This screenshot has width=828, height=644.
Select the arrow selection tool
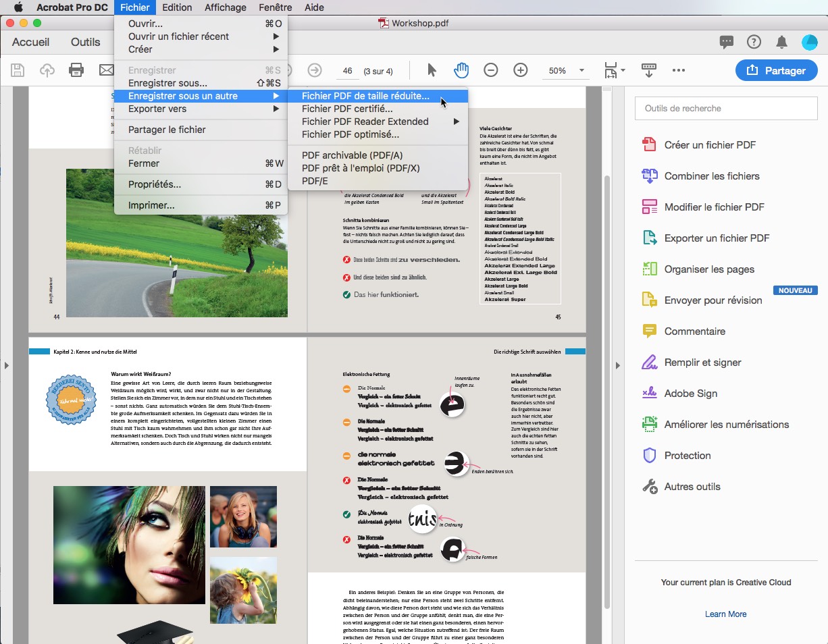point(432,70)
